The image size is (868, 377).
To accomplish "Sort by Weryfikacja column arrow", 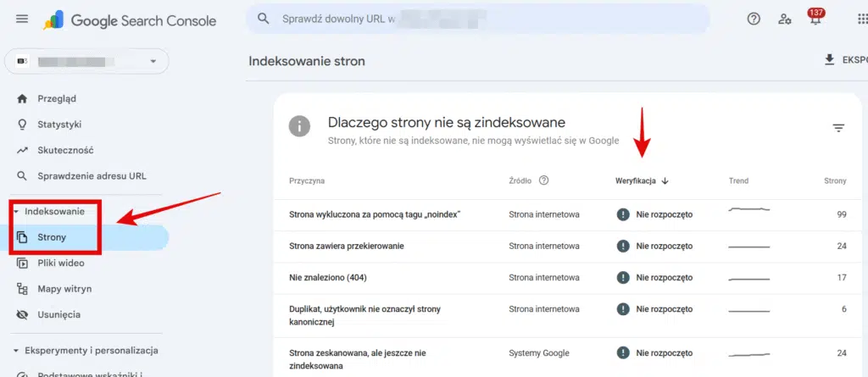I will (x=665, y=180).
